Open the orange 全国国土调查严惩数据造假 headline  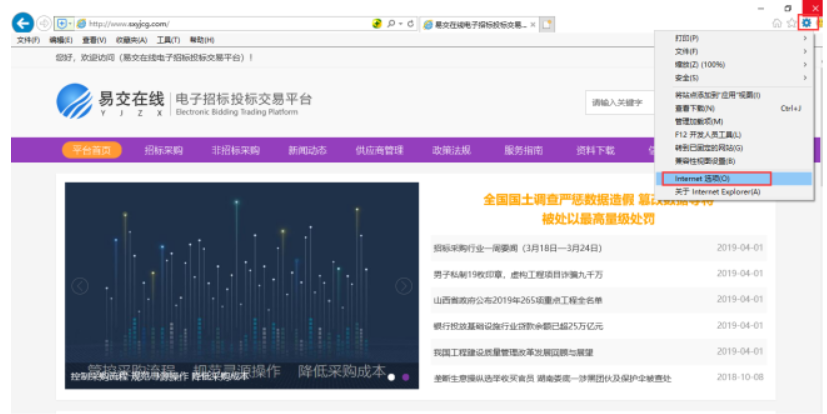point(598,209)
